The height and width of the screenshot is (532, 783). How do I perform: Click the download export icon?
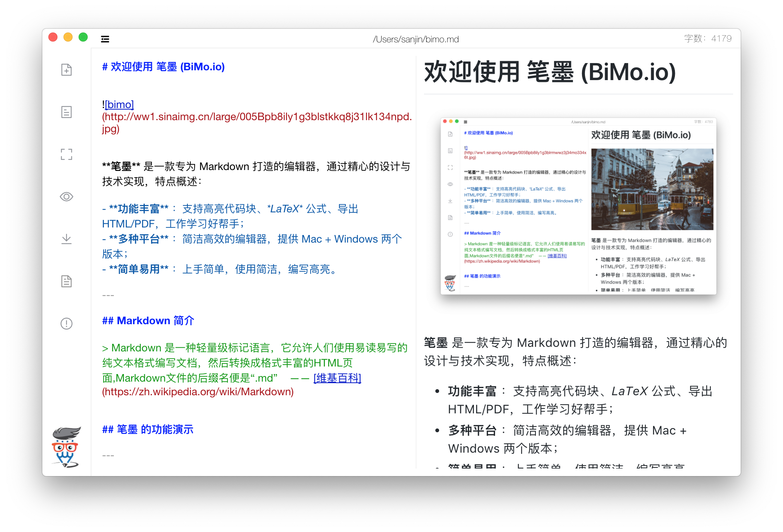pos(67,239)
